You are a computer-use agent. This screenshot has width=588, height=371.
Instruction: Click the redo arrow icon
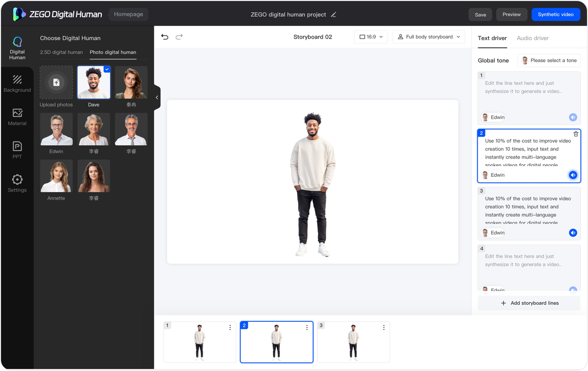tap(179, 37)
